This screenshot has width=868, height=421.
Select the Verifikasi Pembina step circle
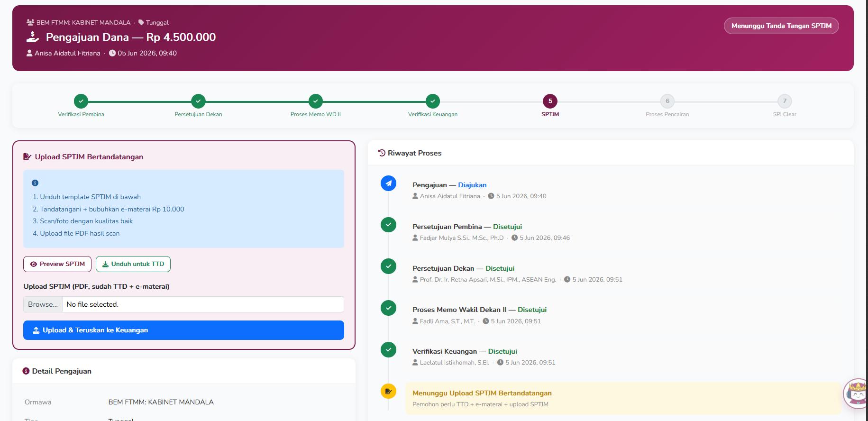81,101
